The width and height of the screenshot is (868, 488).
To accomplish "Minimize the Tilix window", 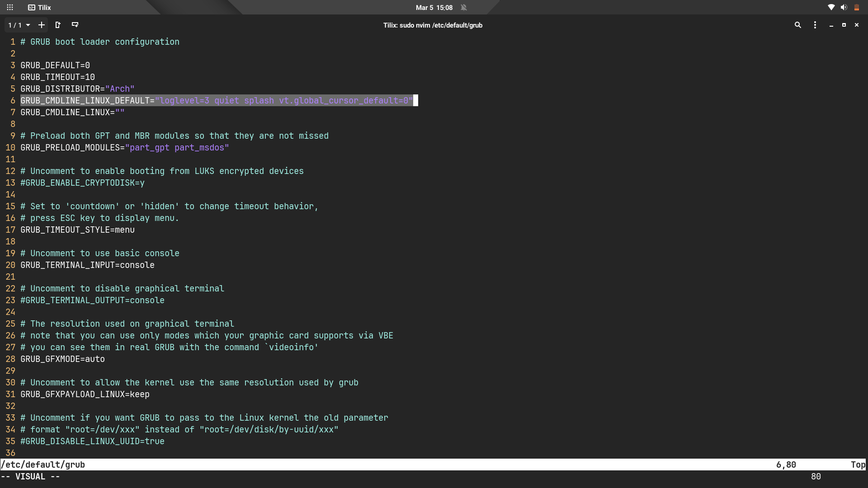I will click(x=831, y=25).
